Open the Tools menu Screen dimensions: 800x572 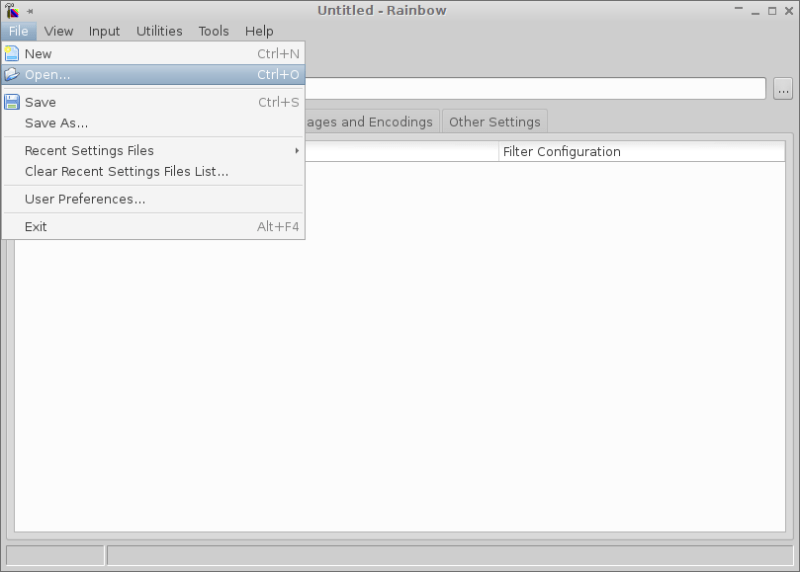(213, 31)
